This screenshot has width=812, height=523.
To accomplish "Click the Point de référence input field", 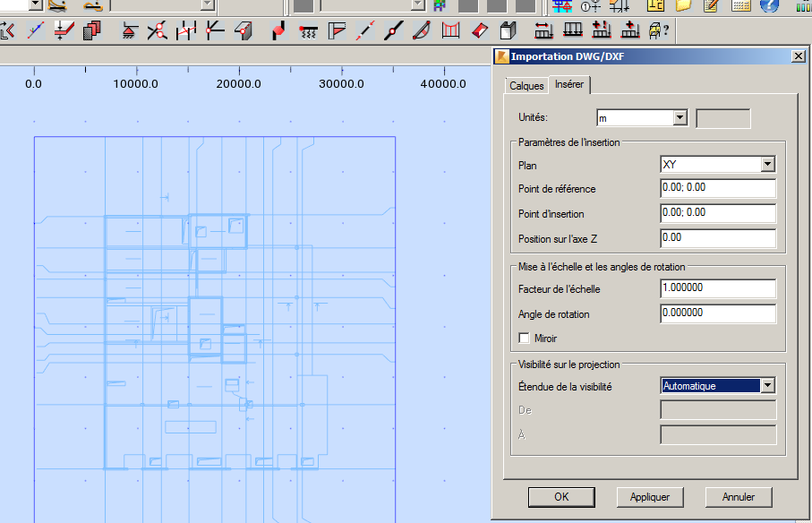I will point(716,188).
